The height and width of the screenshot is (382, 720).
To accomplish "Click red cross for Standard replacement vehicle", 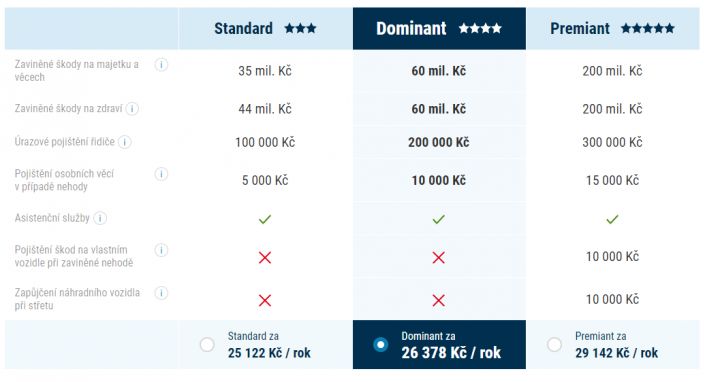I will tap(265, 300).
